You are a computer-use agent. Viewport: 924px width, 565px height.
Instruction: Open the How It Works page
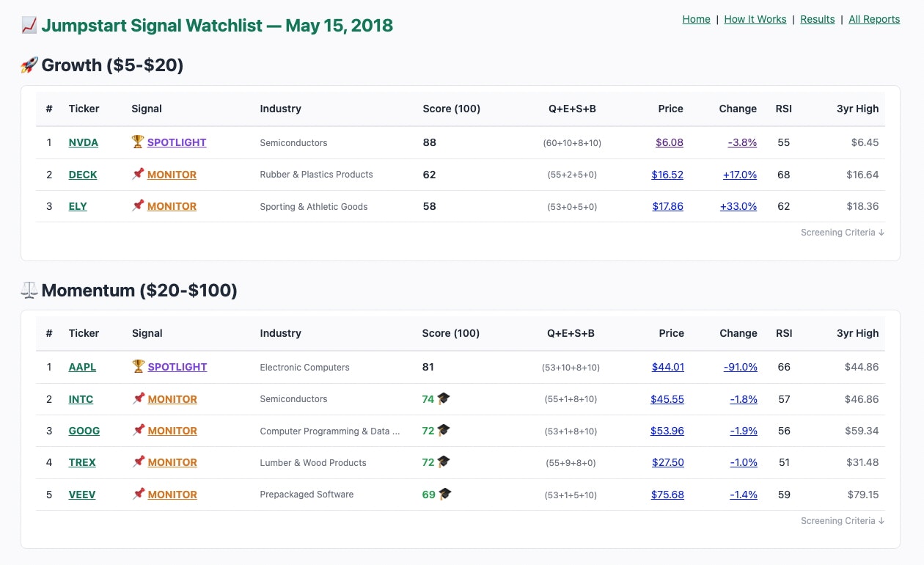755,19
